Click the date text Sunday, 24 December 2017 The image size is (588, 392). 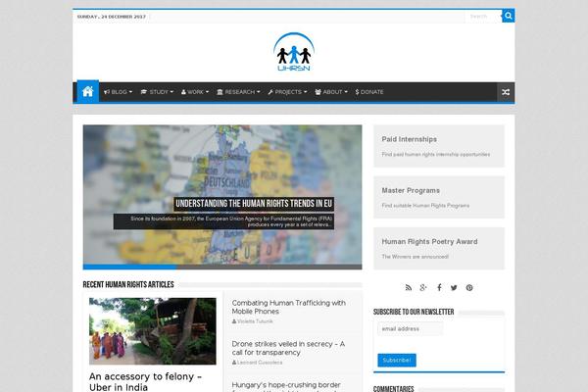click(112, 17)
